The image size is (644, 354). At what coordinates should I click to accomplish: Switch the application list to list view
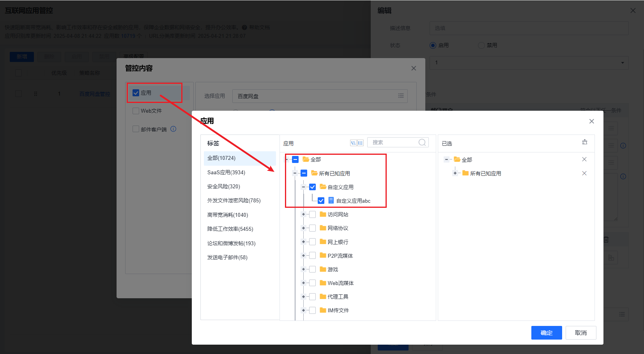click(361, 143)
